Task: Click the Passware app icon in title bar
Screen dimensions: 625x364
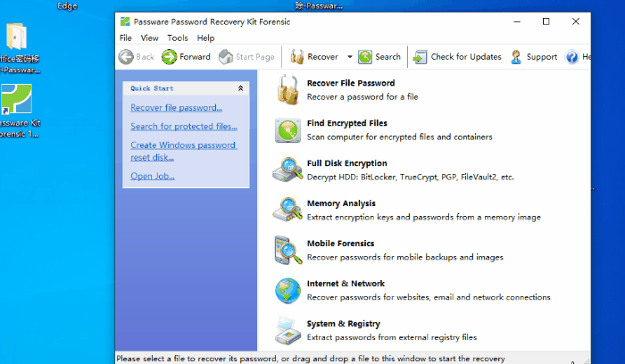Action: pos(125,21)
